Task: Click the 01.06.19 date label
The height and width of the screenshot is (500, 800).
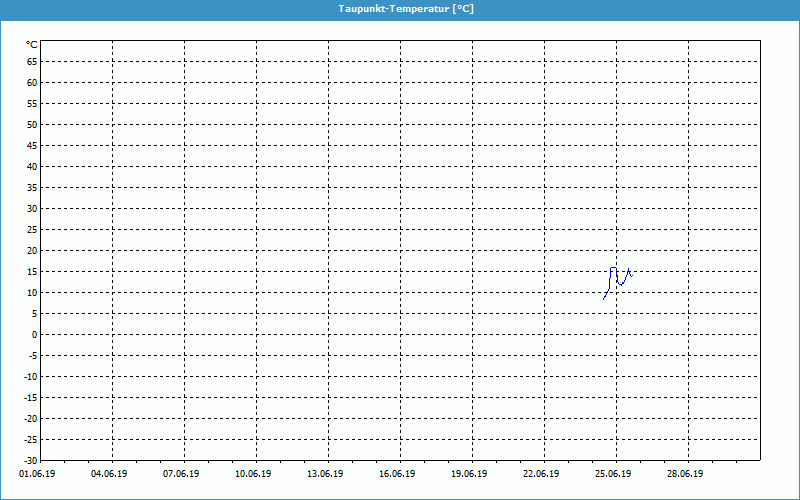Action: click(x=39, y=474)
